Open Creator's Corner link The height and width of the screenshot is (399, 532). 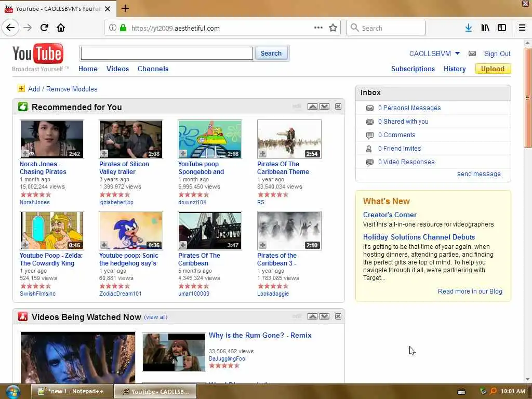(x=390, y=215)
